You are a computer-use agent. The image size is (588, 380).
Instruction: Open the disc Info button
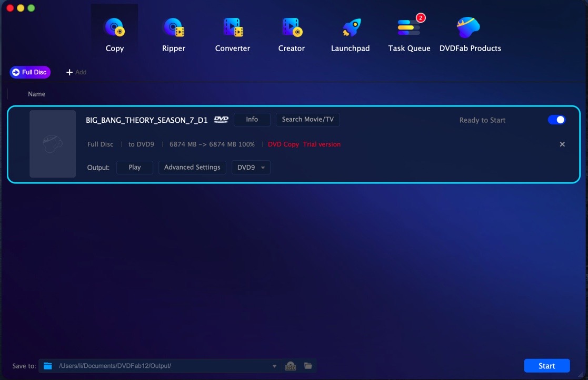point(252,120)
